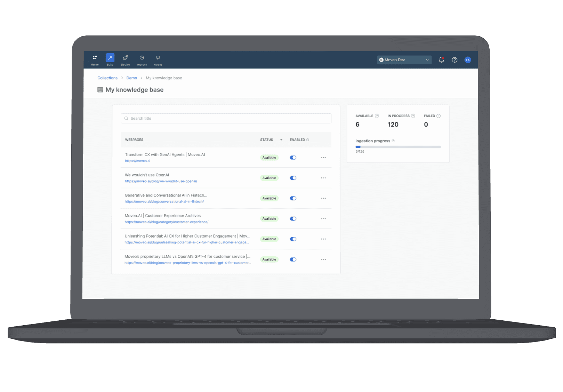Click 'Moveo.AI | Customer Experience Archives' title
This screenshot has width=563, height=392.
pyautogui.click(x=163, y=216)
